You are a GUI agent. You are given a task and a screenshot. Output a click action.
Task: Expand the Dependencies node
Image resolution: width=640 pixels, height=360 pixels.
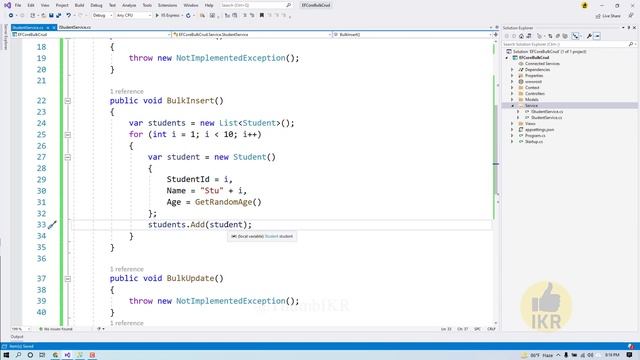(x=512, y=70)
